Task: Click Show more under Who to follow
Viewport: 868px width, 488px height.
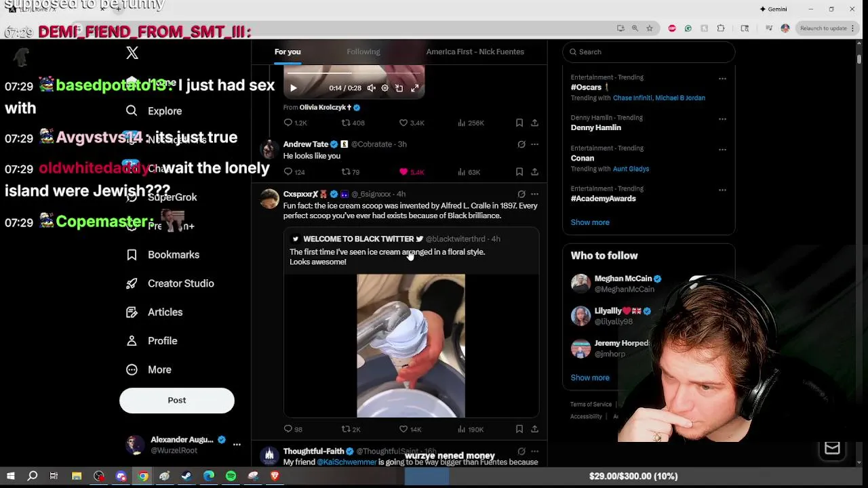Action: [x=590, y=378]
